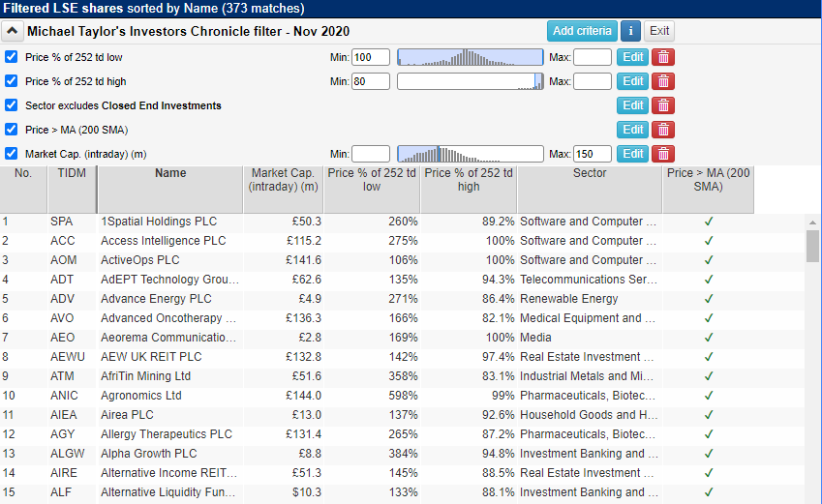Sort by the No. column header
822x504 pixels.
(x=23, y=190)
